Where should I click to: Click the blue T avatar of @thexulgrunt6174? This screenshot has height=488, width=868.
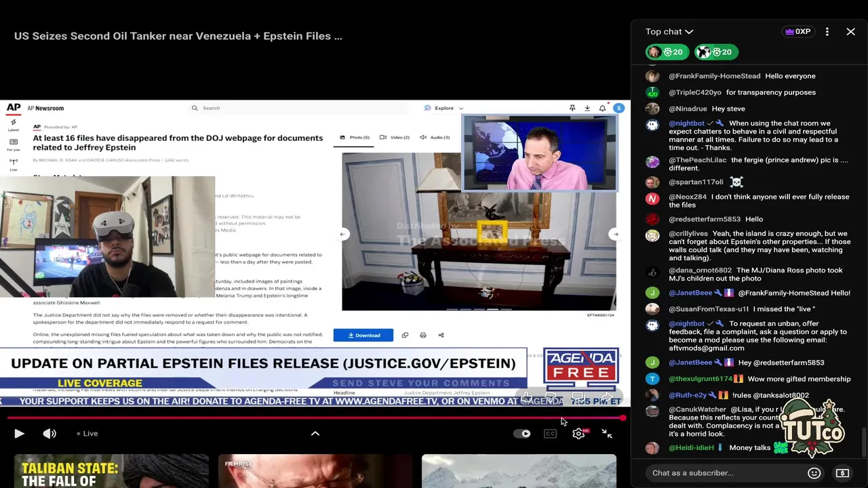tap(652, 379)
